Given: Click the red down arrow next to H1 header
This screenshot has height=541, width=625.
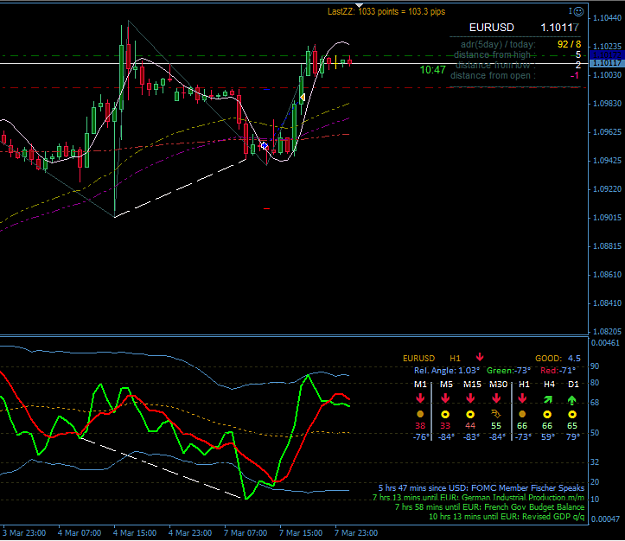Looking at the screenshot, I should [x=480, y=357].
